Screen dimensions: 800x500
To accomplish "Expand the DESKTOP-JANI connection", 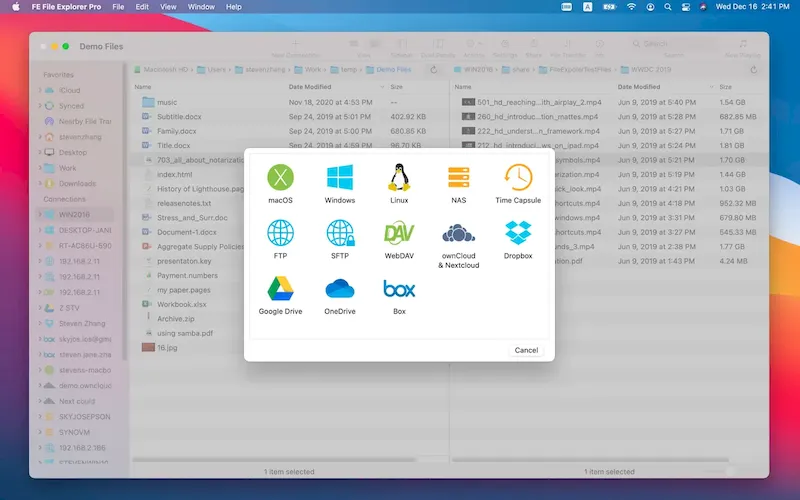I will (x=40, y=230).
